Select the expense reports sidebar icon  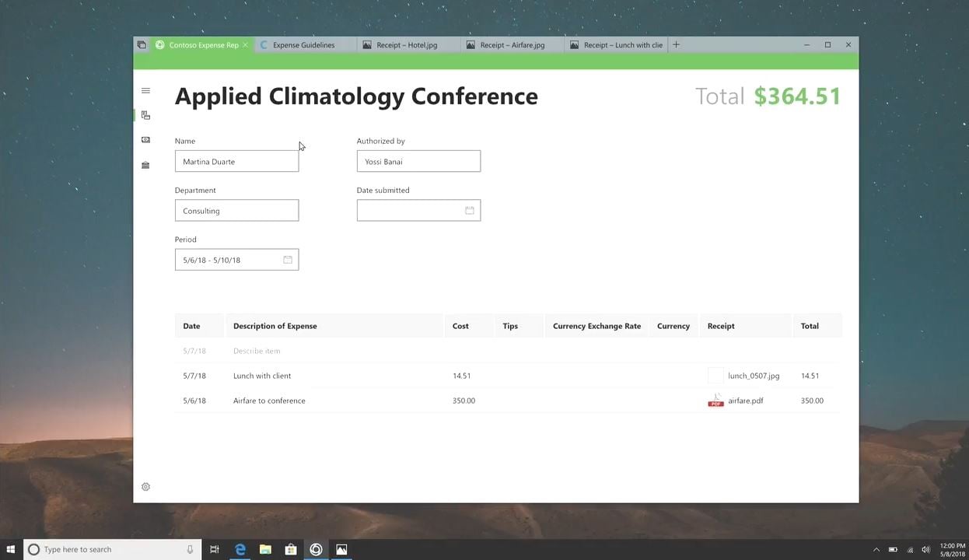(x=145, y=115)
